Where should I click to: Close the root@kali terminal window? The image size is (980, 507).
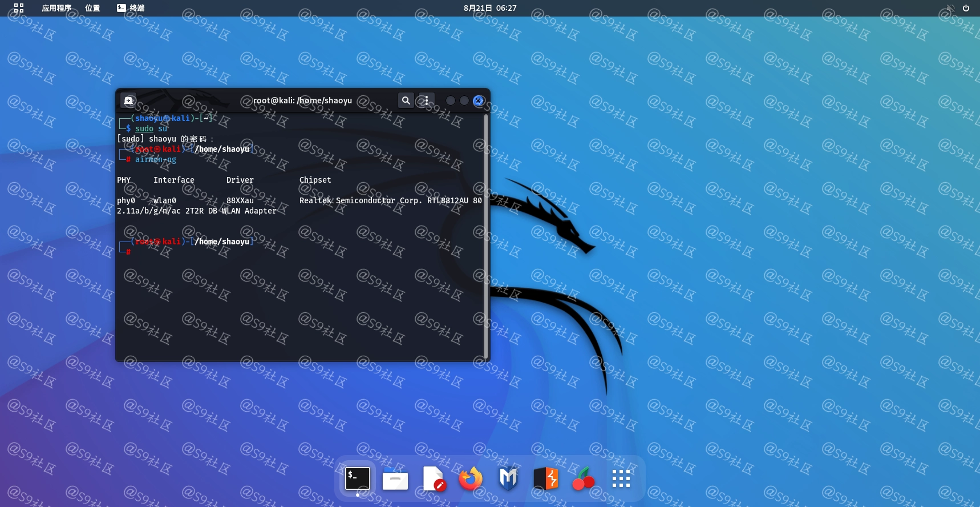click(x=479, y=100)
